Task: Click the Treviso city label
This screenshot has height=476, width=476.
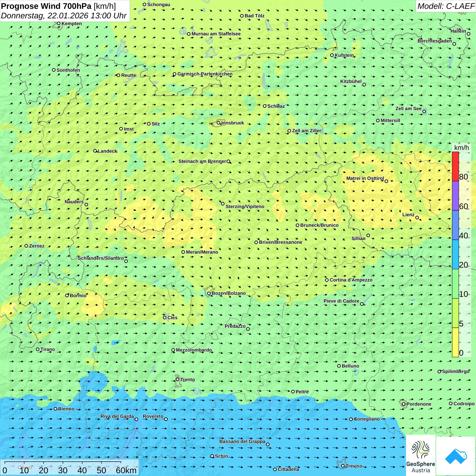Action: pyautogui.click(x=354, y=466)
